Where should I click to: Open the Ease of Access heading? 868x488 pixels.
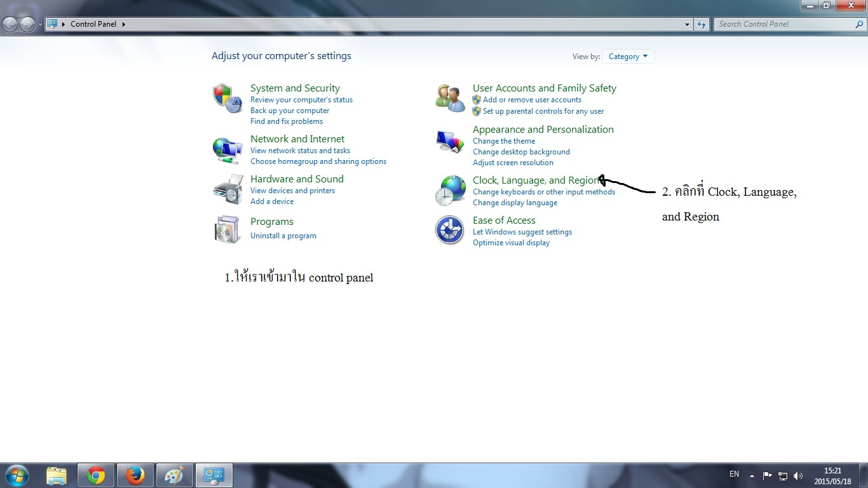pyautogui.click(x=504, y=220)
